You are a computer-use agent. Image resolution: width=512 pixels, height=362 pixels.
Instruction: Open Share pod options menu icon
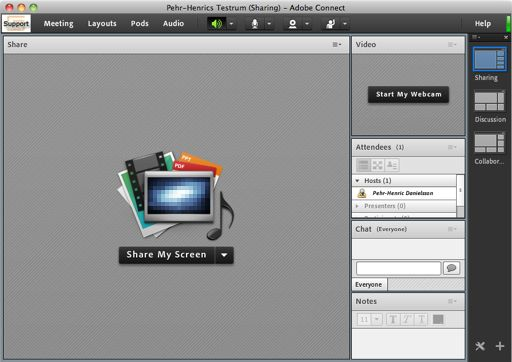click(x=337, y=45)
